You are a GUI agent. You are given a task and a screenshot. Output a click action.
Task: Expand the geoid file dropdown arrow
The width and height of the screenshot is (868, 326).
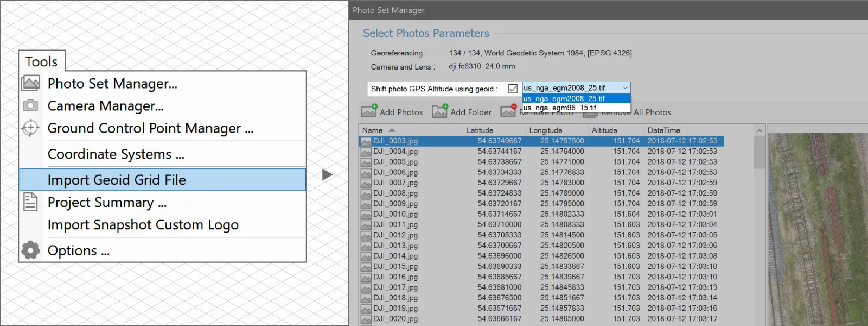pyautogui.click(x=625, y=88)
